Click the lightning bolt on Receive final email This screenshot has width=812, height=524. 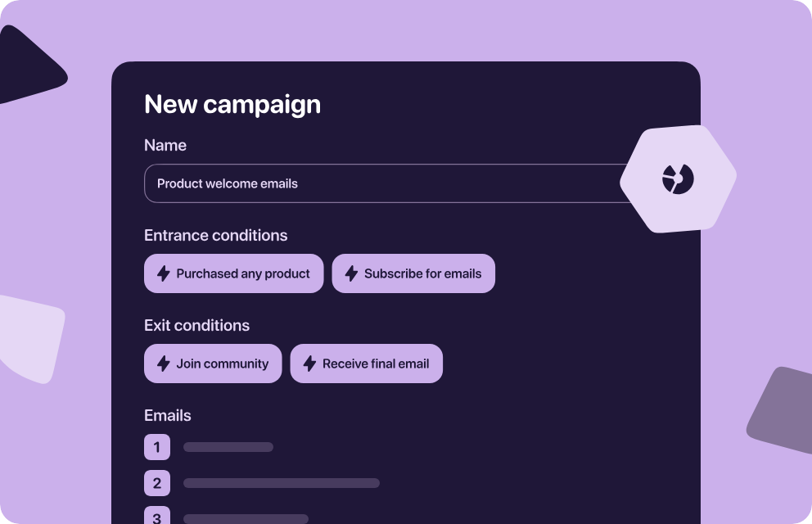pos(309,364)
